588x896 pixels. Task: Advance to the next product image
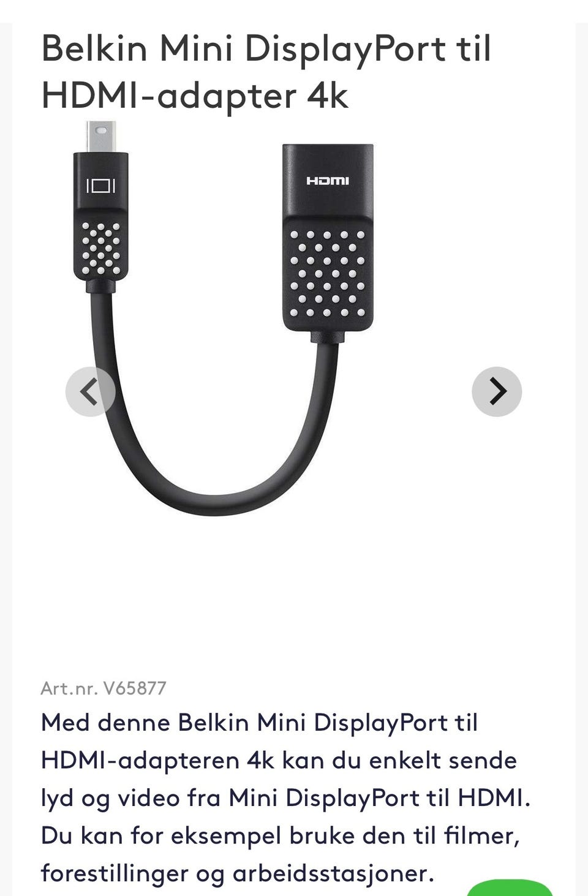pos(497,392)
